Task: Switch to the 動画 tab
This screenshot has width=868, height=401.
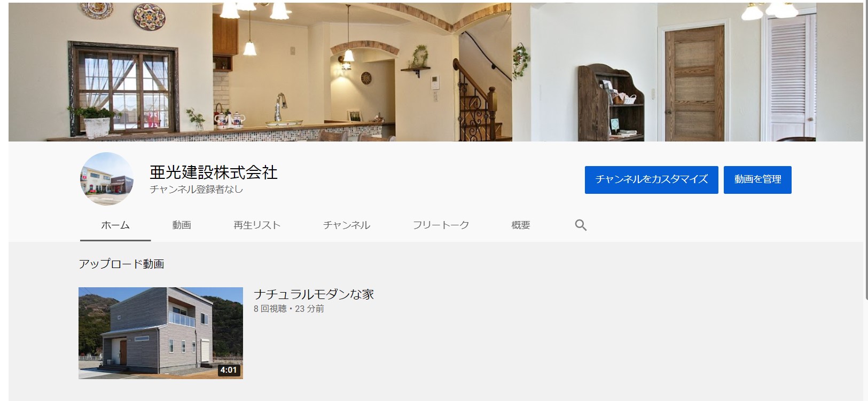Action: click(182, 225)
